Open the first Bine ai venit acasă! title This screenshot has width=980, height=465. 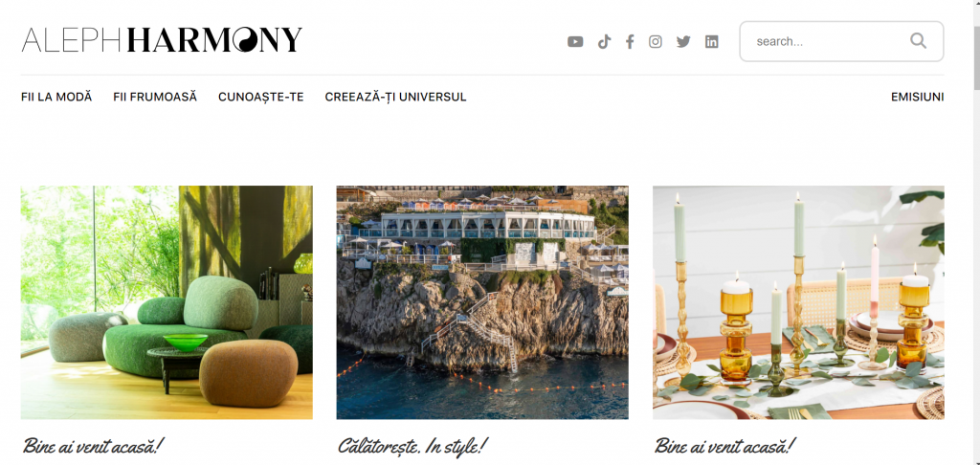pos(93,447)
